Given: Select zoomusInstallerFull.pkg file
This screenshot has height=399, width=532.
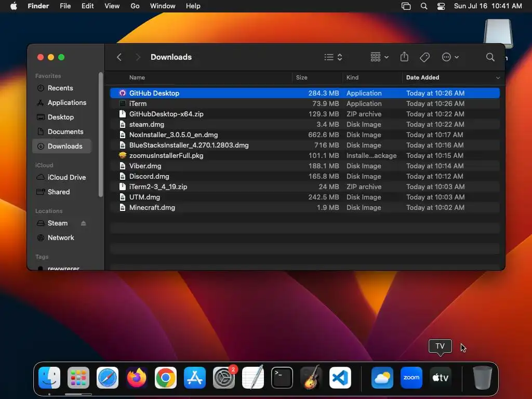Looking at the screenshot, I should point(304,155).
